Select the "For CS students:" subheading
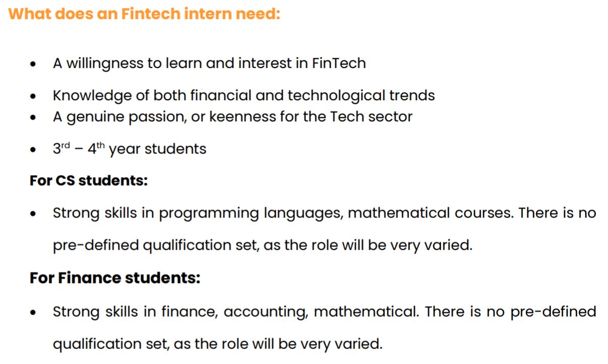The height and width of the screenshot is (364, 608). coord(89,181)
